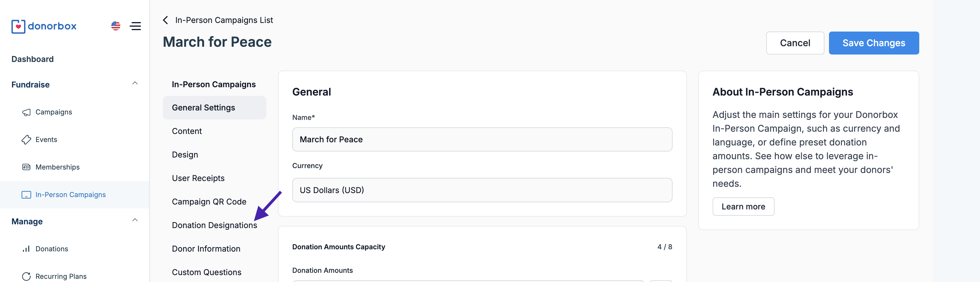Screen dimensions: 980x282
Task: Open the US flag language selector
Action: (x=116, y=26)
